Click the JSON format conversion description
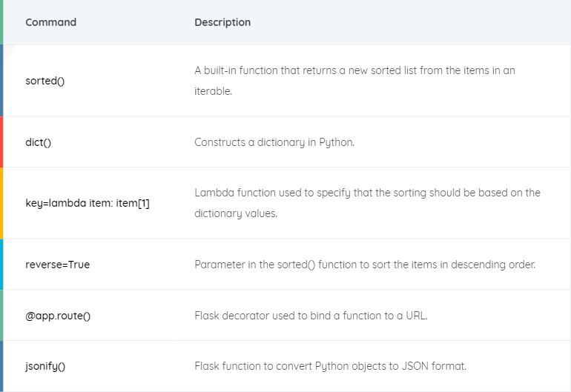571x392 pixels. tap(330, 366)
